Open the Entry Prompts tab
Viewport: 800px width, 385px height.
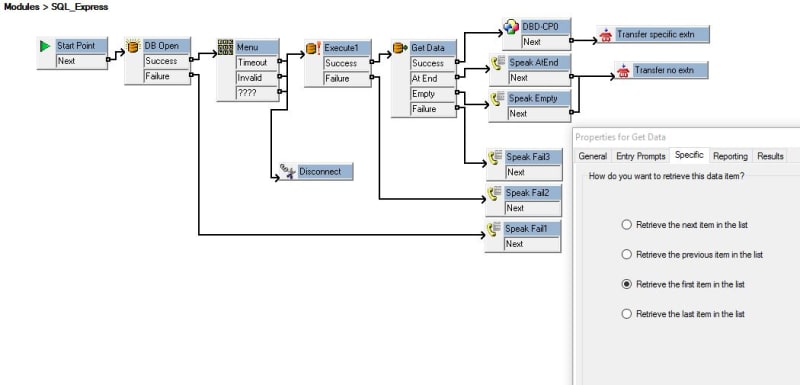point(641,156)
